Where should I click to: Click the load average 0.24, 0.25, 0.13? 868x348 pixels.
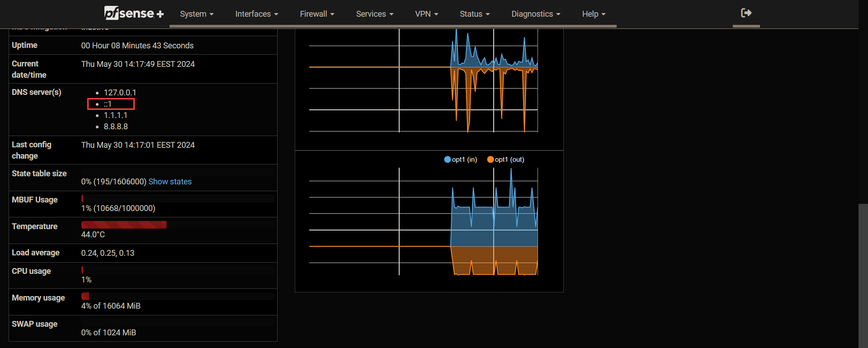[x=108, y=253]
